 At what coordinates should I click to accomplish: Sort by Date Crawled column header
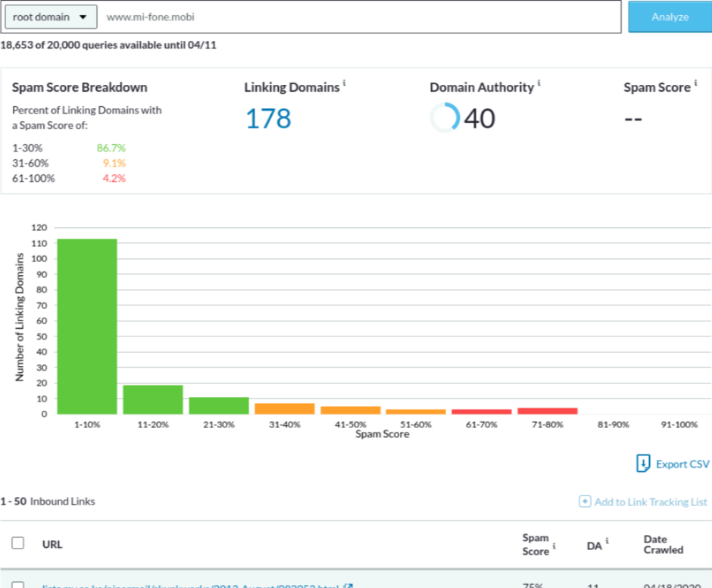pyautogui.click(x=663, y=544)
